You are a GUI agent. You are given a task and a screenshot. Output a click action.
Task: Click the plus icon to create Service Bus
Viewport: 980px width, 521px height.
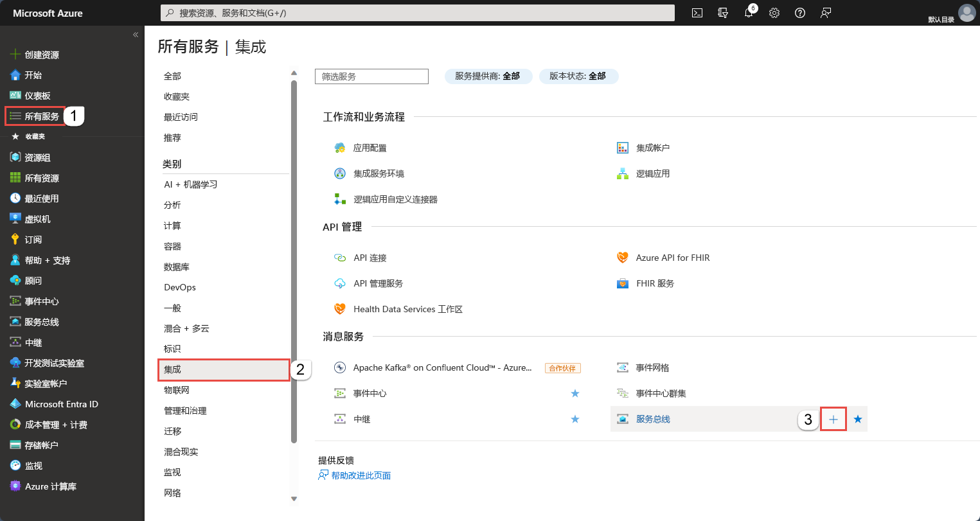[x=833, y=419]
